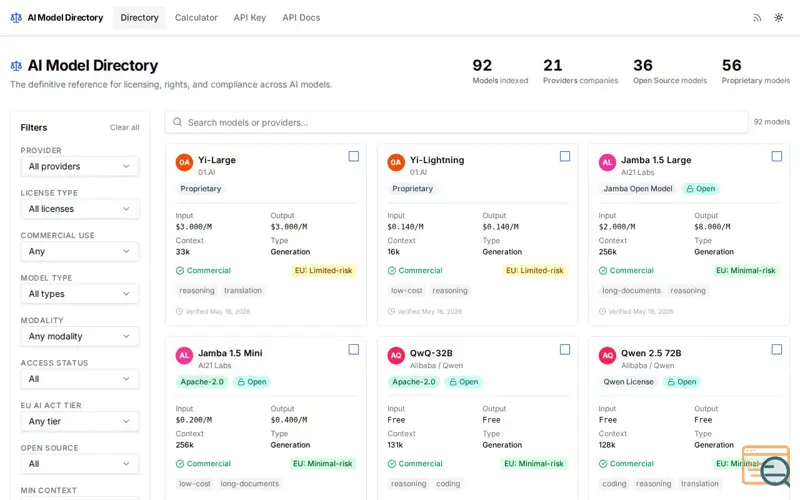Click EU: Minimal-risk badge on Jamba 1.5 Large
Screen dimensions: 800x500
tap(745, 271)
